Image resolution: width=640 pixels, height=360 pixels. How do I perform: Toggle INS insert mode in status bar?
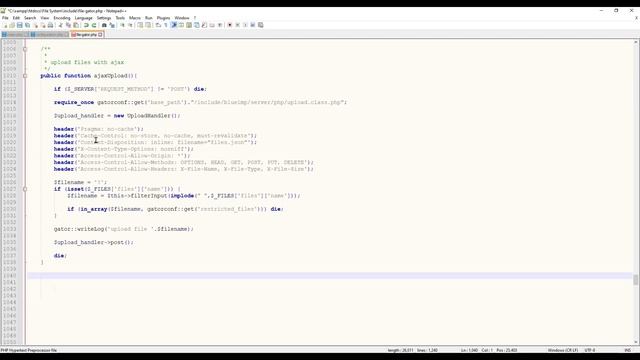click(627, 350)
